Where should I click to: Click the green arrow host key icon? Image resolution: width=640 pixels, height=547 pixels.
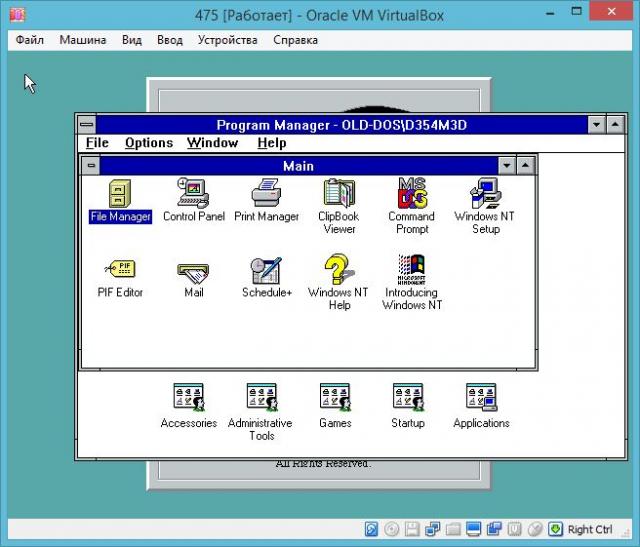pyautogui.click(x=555, y=529)
